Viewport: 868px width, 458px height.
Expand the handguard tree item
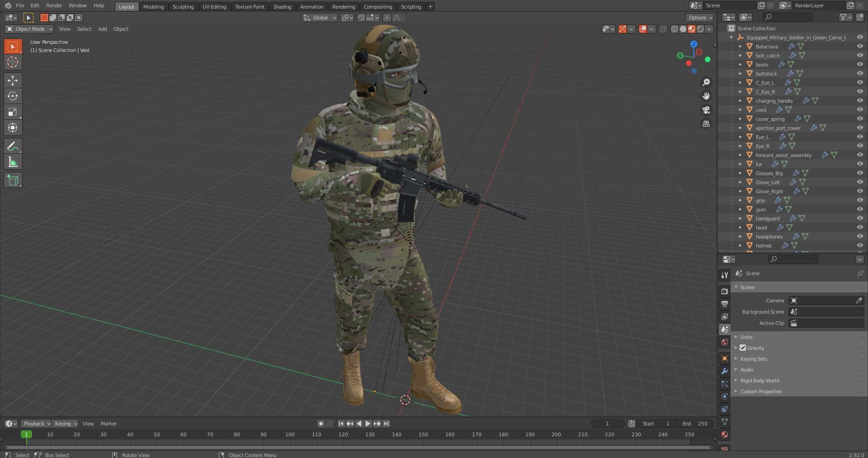740,219
